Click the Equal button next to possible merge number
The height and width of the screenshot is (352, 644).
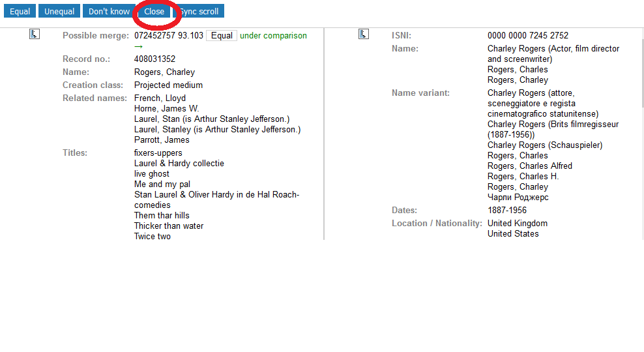click(x=222, y=36)
